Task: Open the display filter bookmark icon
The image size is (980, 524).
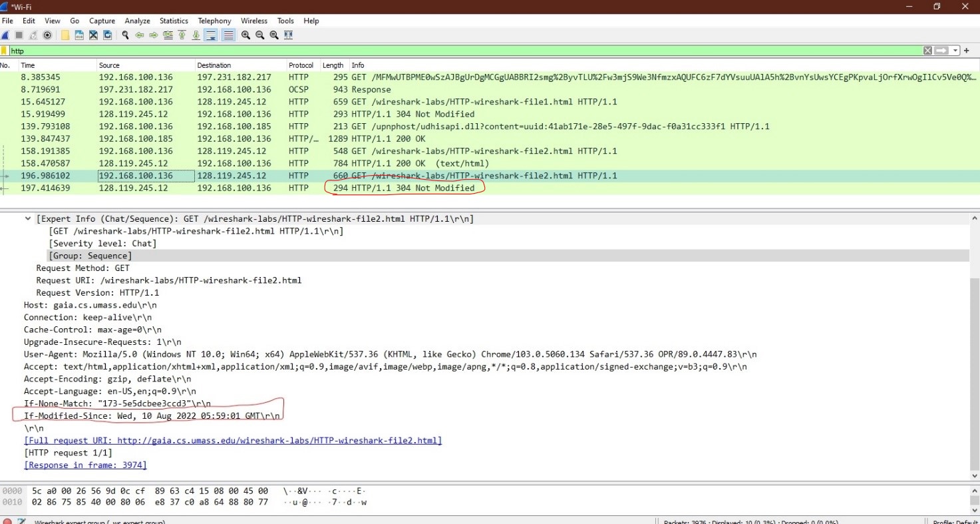Action: coord(5,51)
